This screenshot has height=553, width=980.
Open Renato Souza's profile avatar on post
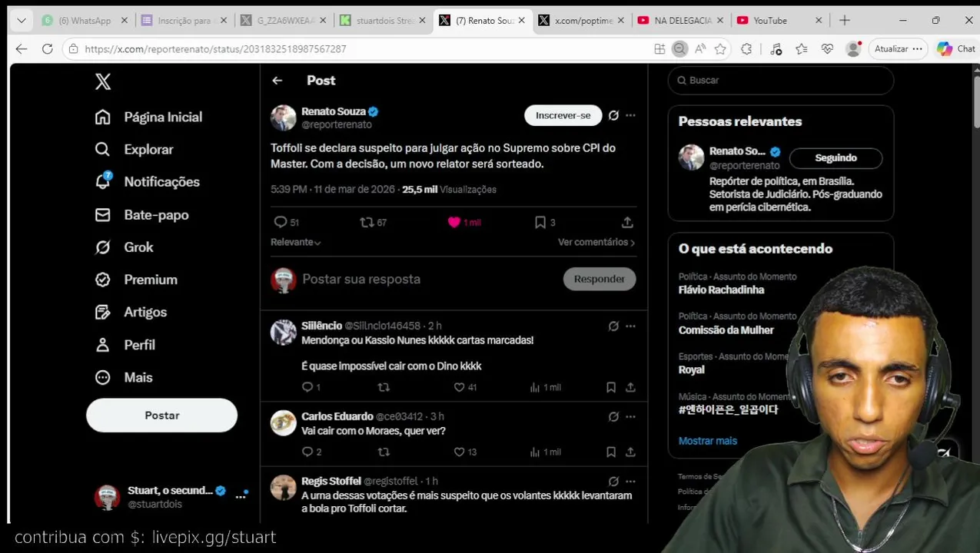283,118
